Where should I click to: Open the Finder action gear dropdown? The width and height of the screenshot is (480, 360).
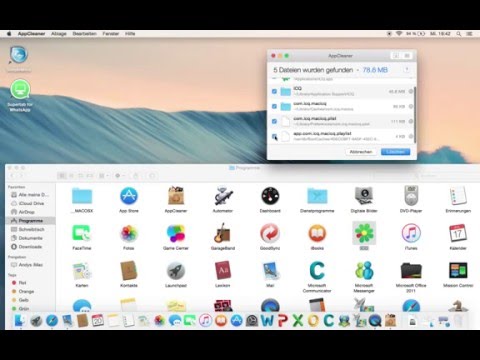click(120, 176)
